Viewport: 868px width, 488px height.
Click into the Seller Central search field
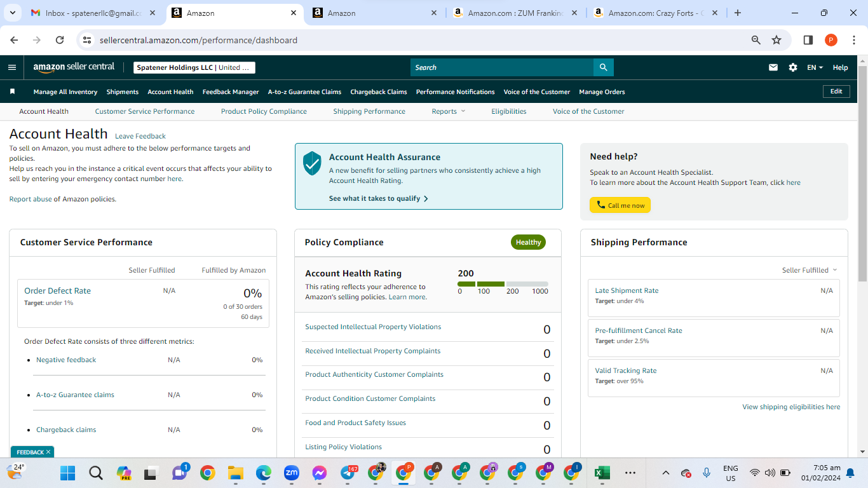[x=502, y=67]
